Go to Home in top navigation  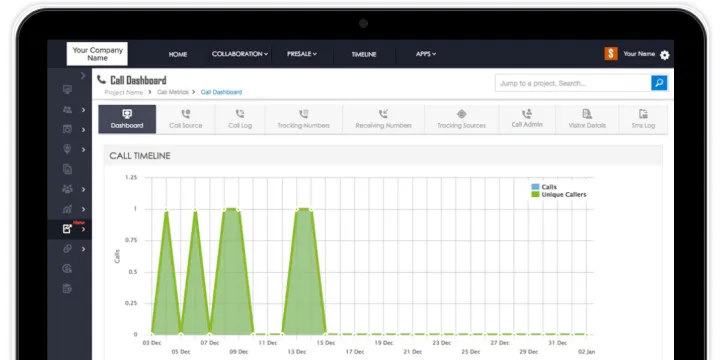(x=178, y=54)
